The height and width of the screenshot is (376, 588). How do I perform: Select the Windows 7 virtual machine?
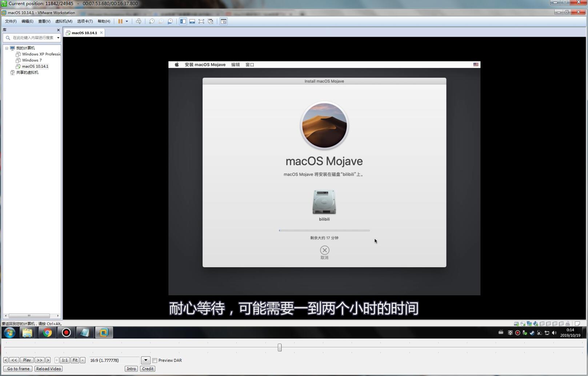tap(29, 60)
